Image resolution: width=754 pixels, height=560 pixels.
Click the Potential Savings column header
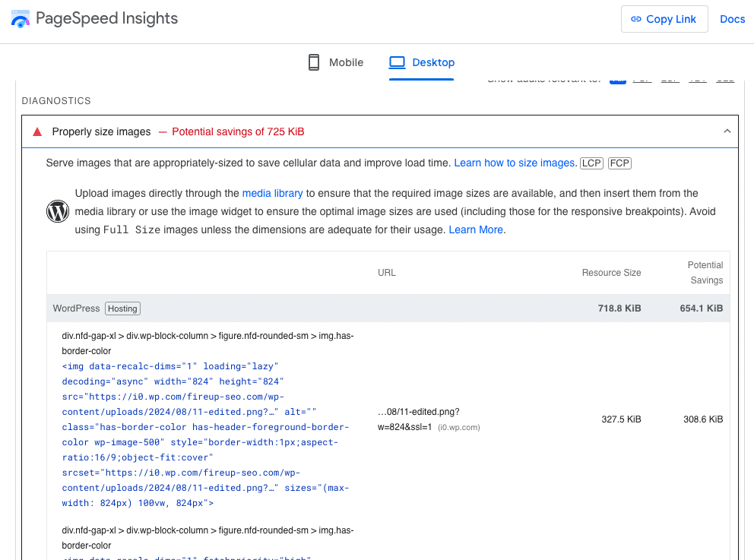pyautogui.click(x=705, y=273)
